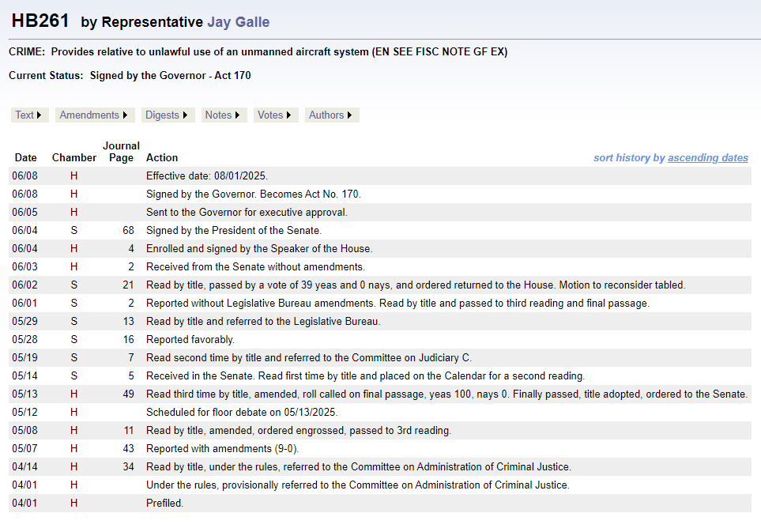The width and height of the screenshot is (761, 532).
Task: Open the Amendments dropdown menu
Action: coord(94,115)
